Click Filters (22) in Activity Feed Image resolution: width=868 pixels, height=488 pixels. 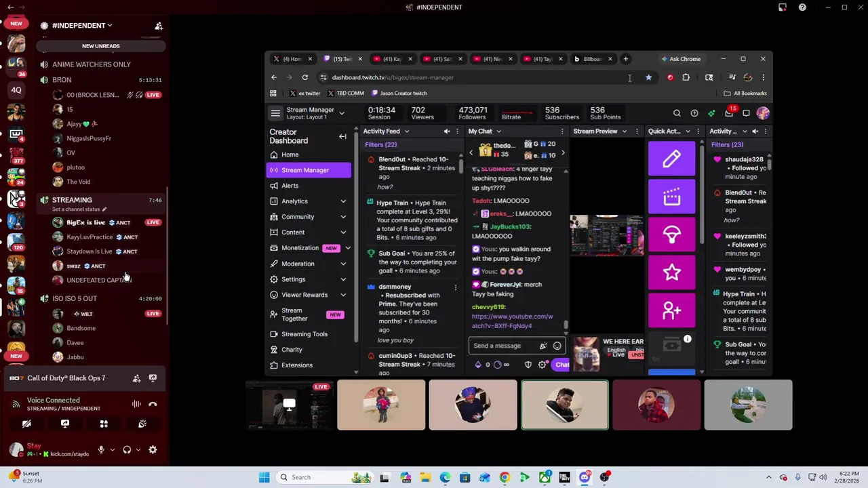[381, 144]
